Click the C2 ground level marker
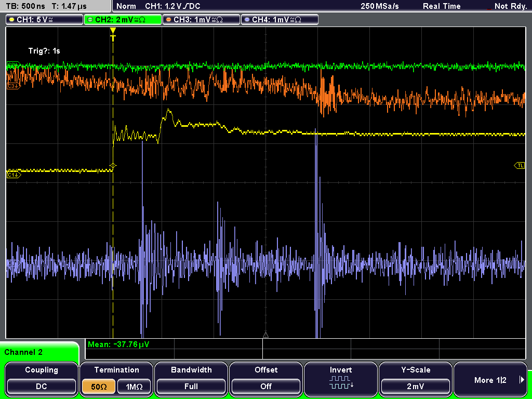The width and height of the screenshot is (532, 399). [14, 65]
